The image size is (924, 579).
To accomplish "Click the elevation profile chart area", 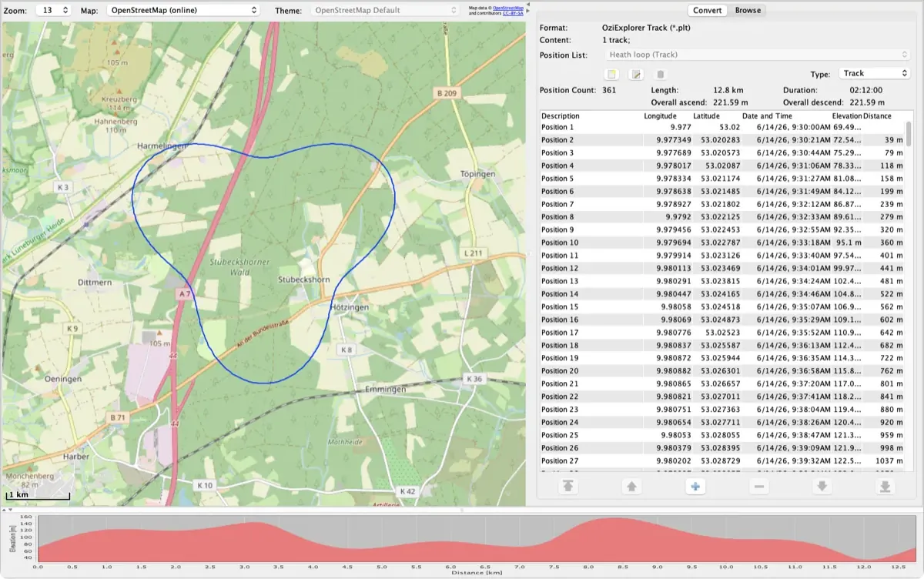I will [x=477, y=538].
